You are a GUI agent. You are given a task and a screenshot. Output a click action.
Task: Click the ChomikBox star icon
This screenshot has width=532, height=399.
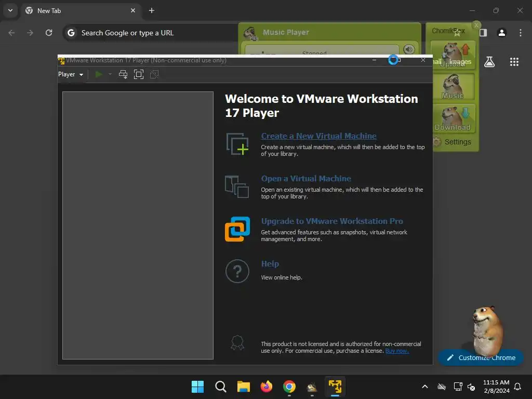click(457, 33)
